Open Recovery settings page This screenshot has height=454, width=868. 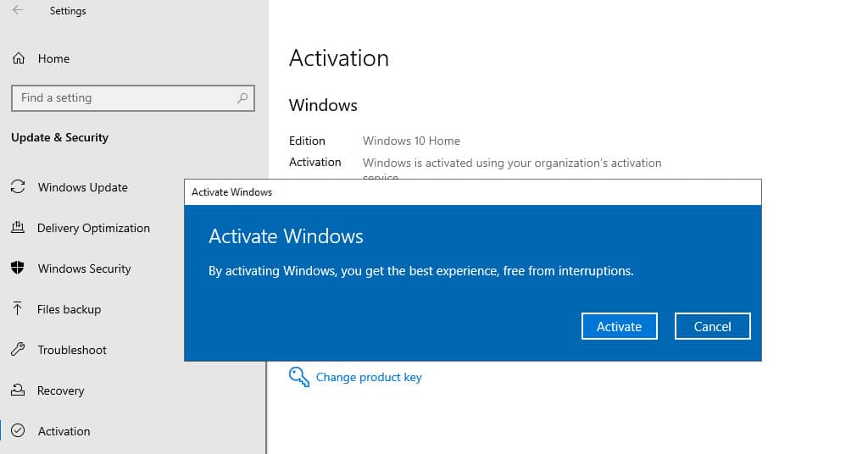[60, 390]
